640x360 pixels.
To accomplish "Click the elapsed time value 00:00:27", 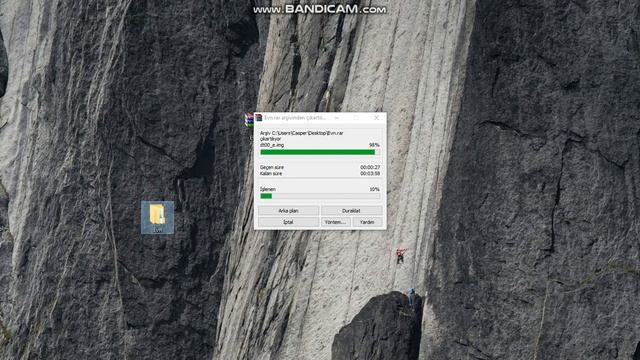I will click(x=370, y=167).
